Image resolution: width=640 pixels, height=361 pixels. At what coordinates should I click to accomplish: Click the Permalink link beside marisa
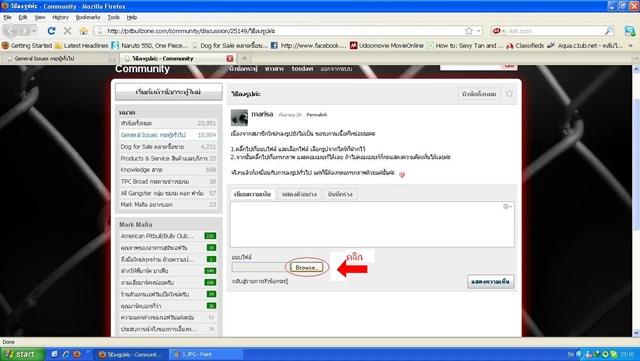point(317,115)
